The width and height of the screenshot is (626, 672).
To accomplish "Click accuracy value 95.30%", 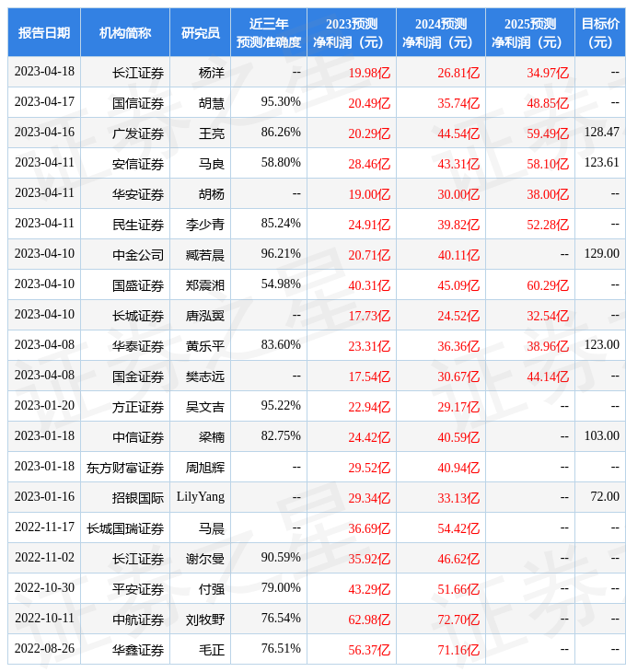I will coord(281,102).
